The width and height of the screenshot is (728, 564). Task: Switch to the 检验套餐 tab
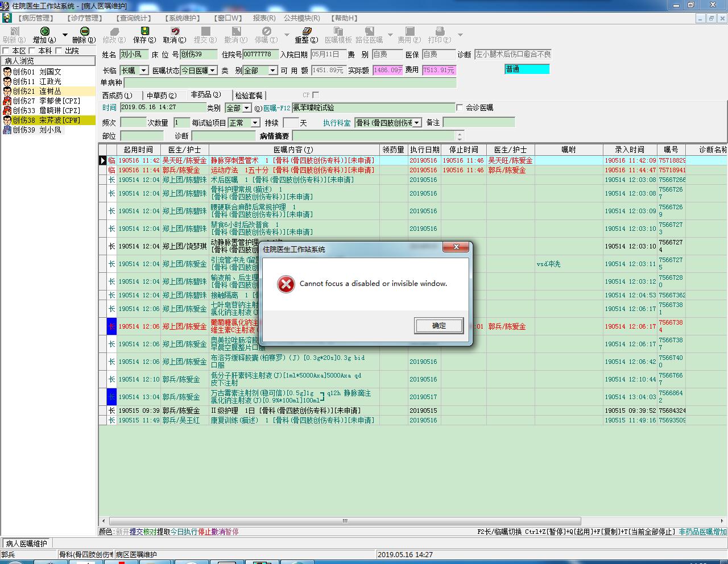click(x=249, y=96)
